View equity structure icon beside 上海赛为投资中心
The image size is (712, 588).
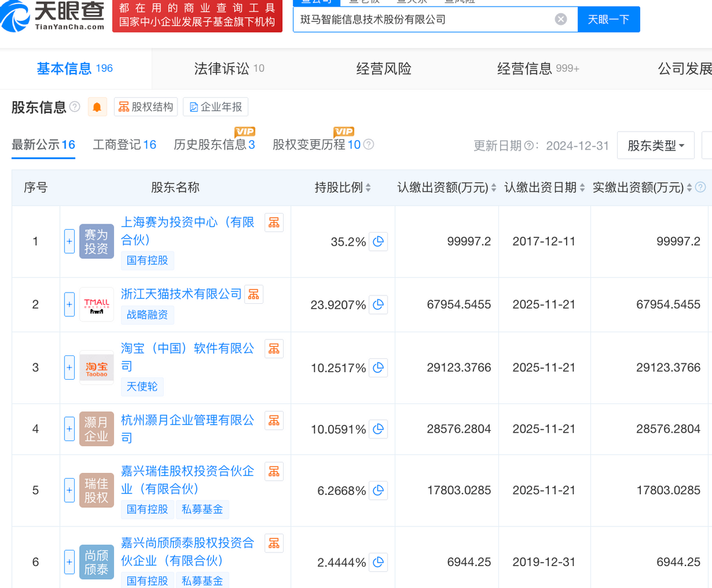[274, 223]
